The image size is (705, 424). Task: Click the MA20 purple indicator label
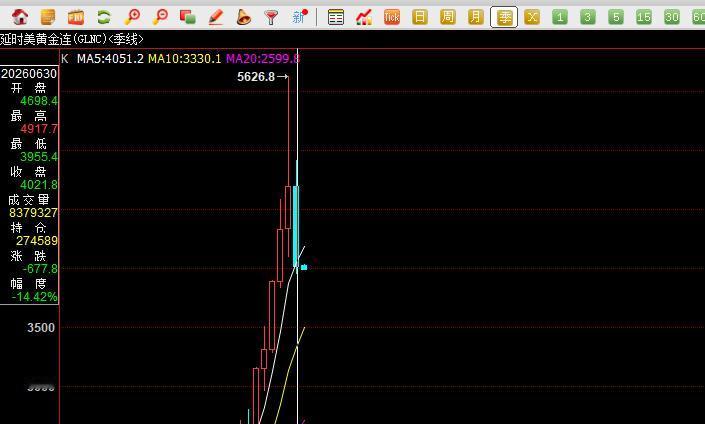(x=263, y=58)
